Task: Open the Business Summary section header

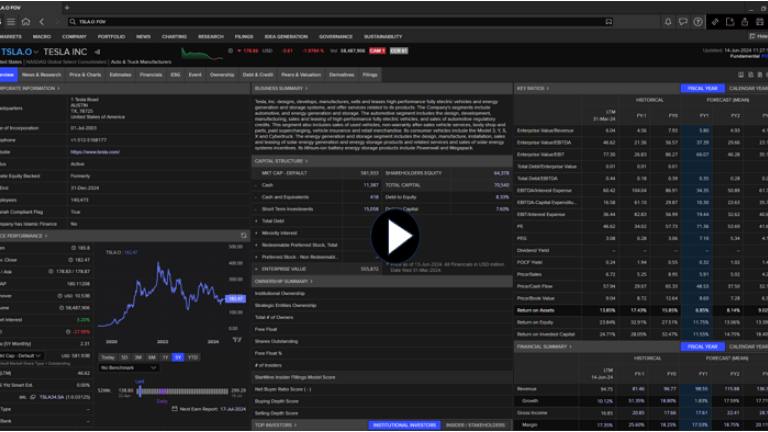Action: 280,88
